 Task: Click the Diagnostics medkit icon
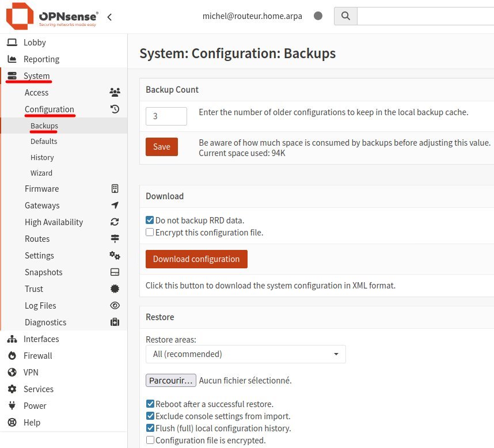tap(115, 322)
